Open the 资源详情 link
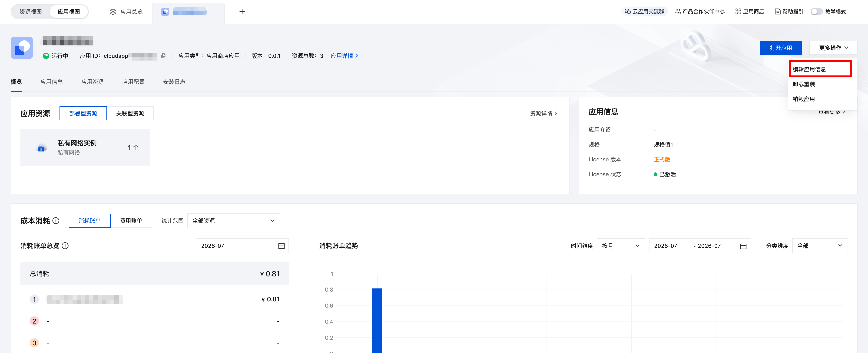Image resolution: width=868 pixels, height=353 pixels. [543, 113]
